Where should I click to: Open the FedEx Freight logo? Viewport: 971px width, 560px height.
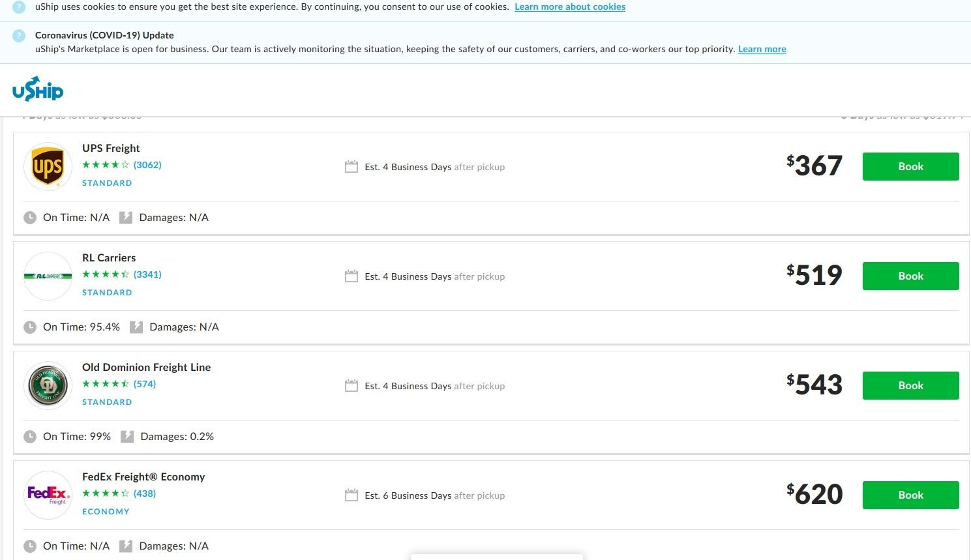pos(48,495)
